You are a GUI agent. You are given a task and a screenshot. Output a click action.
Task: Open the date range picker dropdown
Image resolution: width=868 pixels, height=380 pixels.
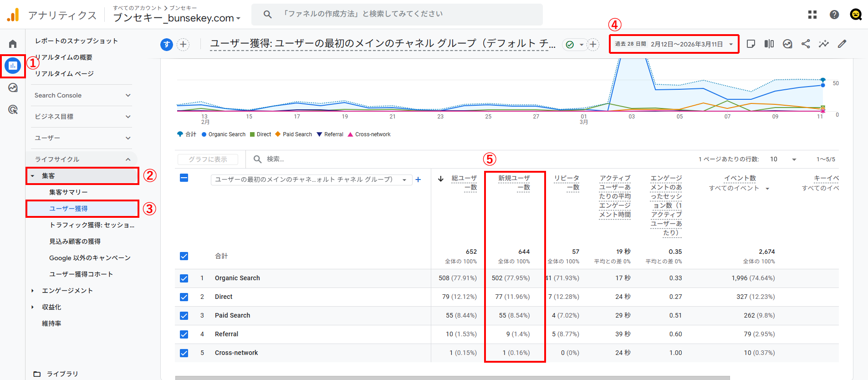[x=674, y=44]
